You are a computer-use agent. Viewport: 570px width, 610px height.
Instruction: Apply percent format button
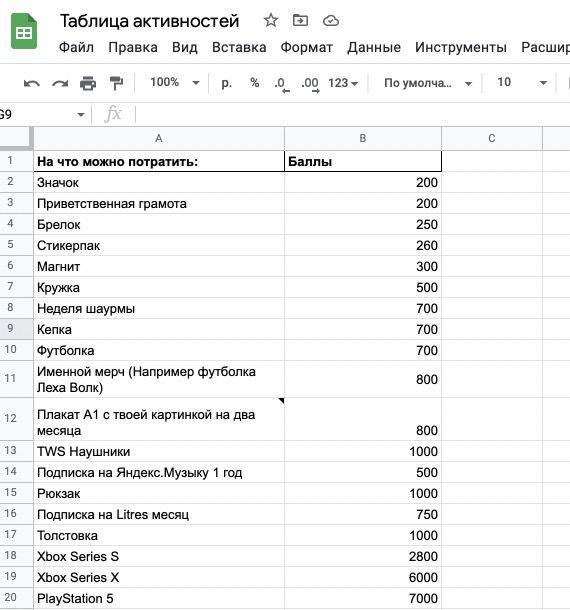(254, 82)
